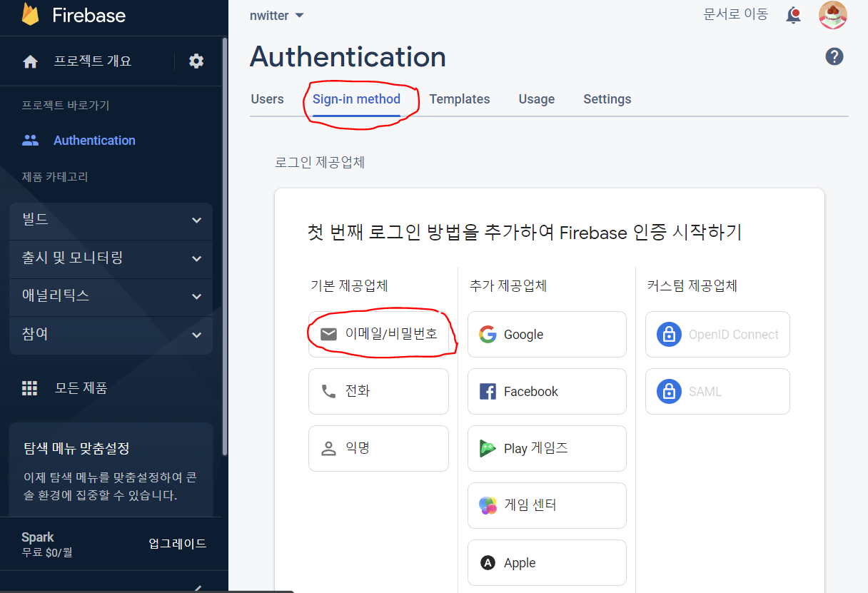The height and width of the screenshot is (593, 868).
Task: Switch to the Usage tab
Action: 537,99
